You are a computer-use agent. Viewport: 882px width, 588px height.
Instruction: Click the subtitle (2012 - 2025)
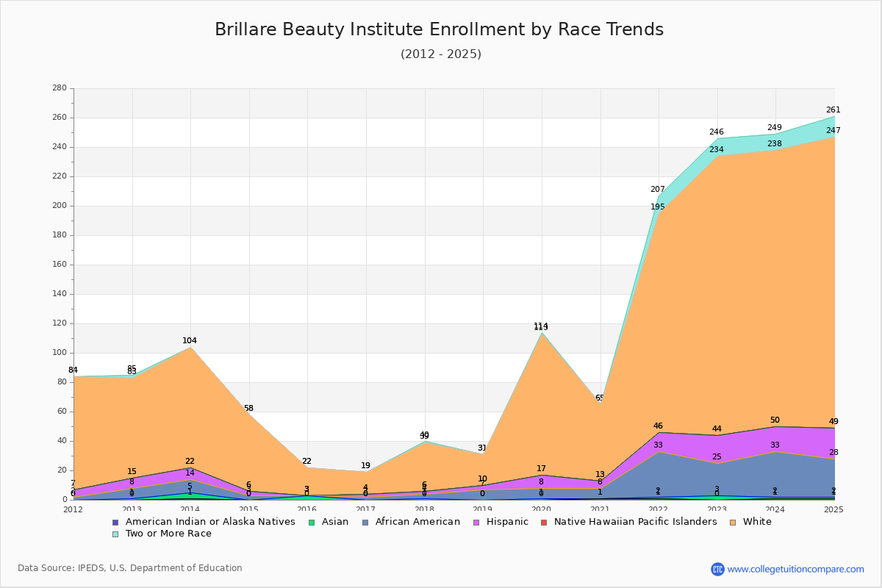pyautogui.click(x=441, y=54)
